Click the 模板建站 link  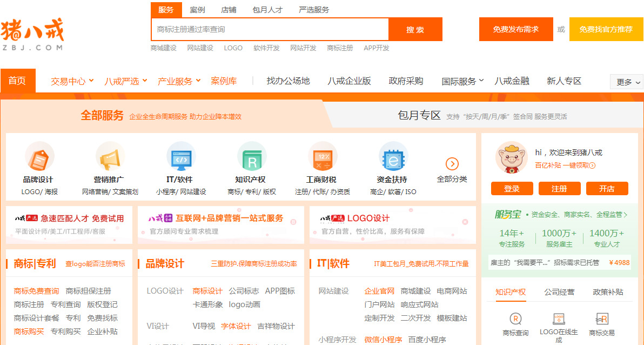(x=452, y=318)
